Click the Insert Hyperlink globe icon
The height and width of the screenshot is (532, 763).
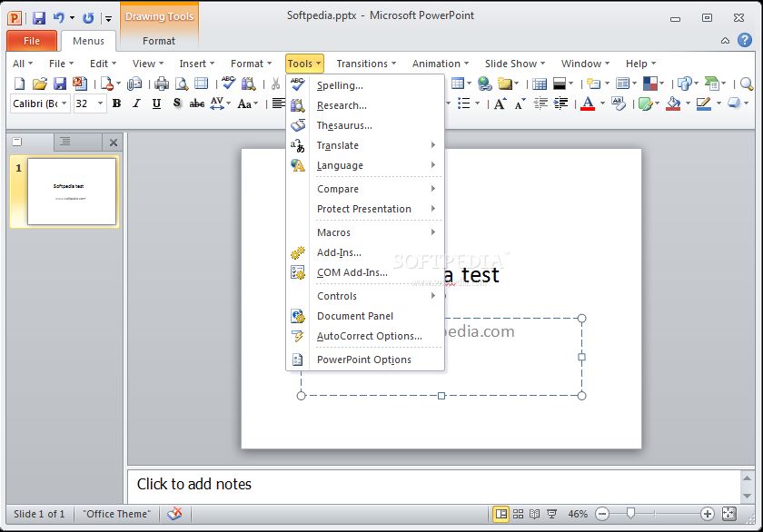[484, 84]
